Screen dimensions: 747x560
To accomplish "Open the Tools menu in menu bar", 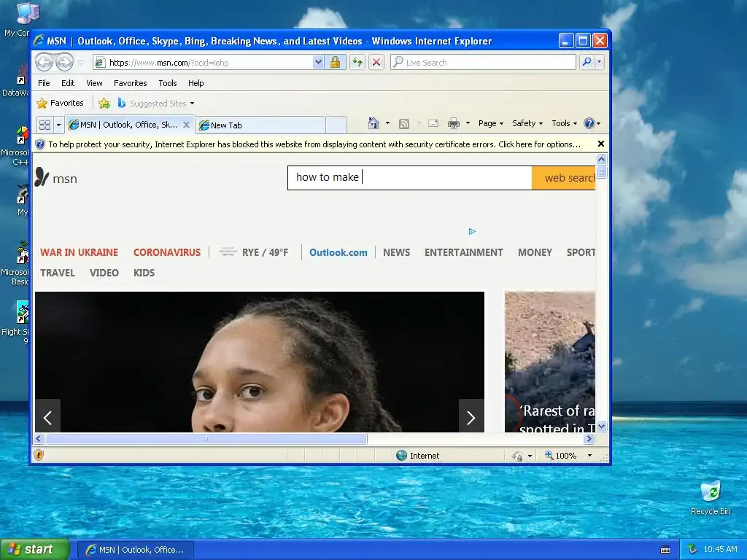I will coord(168,83).
